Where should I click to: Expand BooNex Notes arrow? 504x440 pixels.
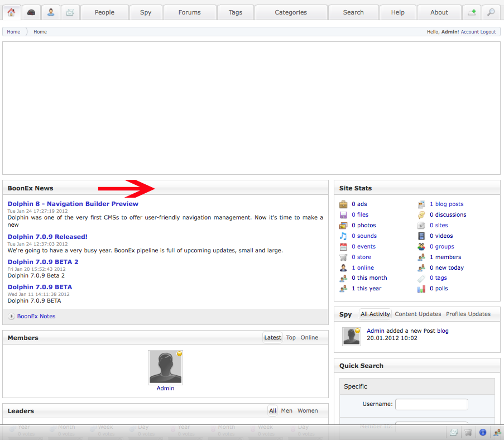click(12, 317)
